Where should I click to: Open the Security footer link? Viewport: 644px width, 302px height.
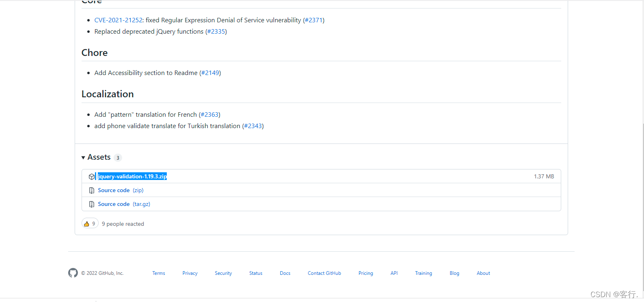(x=223, y=273)
